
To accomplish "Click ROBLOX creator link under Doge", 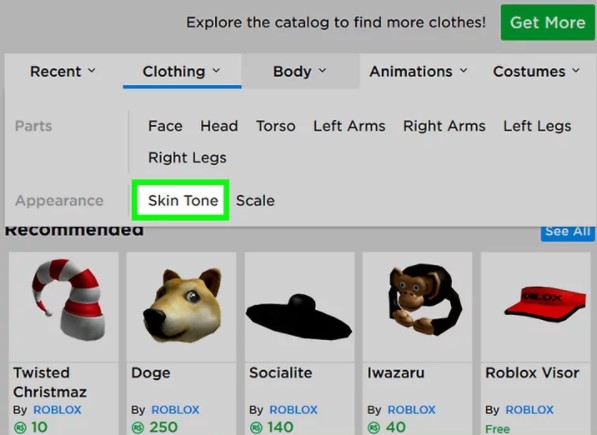I will (176, 410).
